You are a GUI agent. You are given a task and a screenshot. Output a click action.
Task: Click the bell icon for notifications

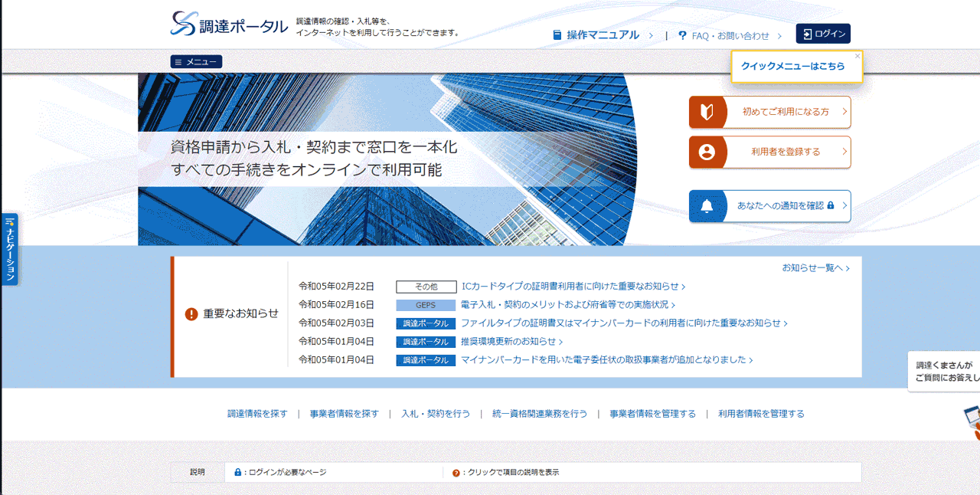[707, 206]
